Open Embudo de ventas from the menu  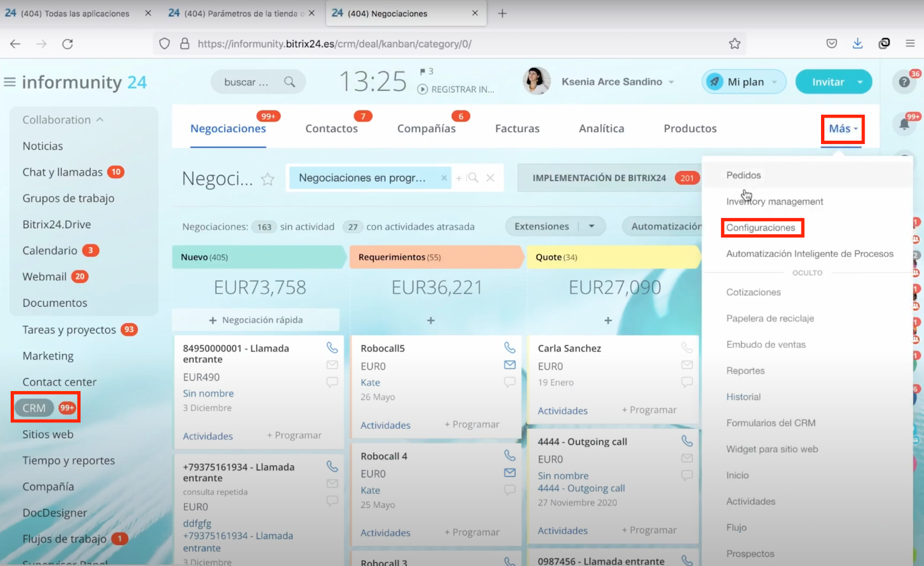coord(766,344)
